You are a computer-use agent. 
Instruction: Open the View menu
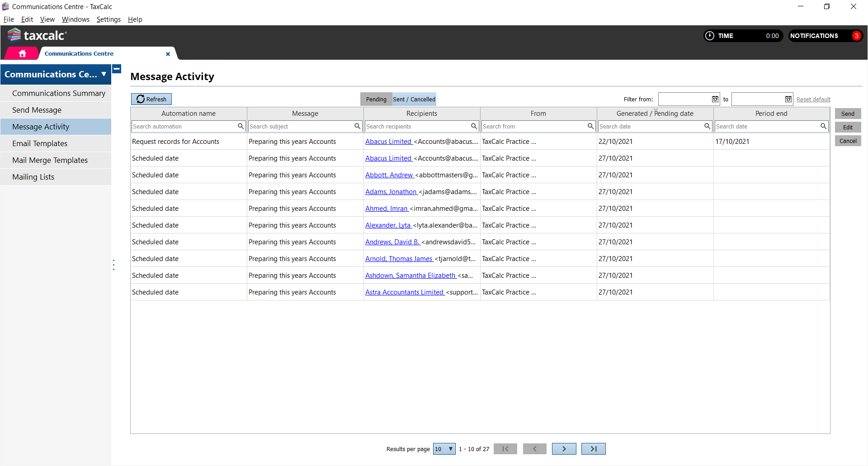click(47, 19)
